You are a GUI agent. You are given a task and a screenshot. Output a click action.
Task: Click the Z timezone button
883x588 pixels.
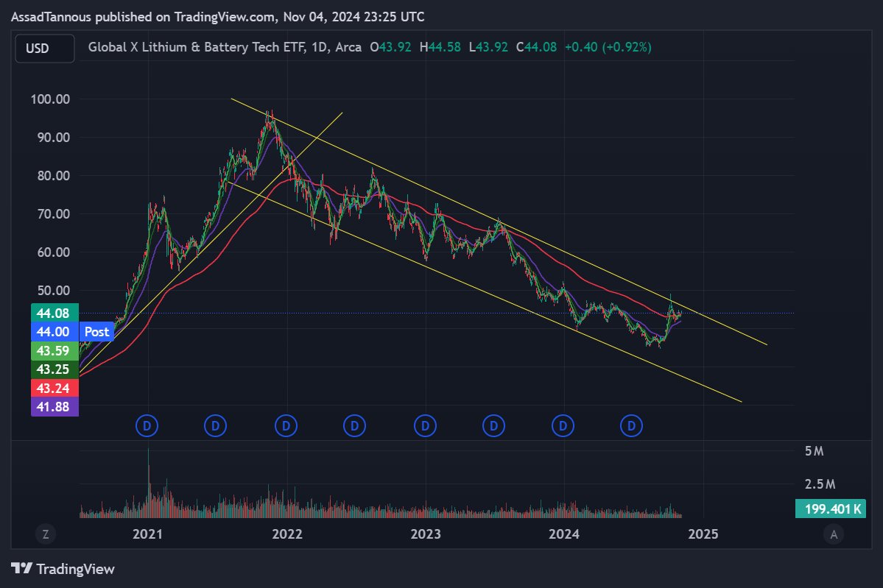coord(46,534)
